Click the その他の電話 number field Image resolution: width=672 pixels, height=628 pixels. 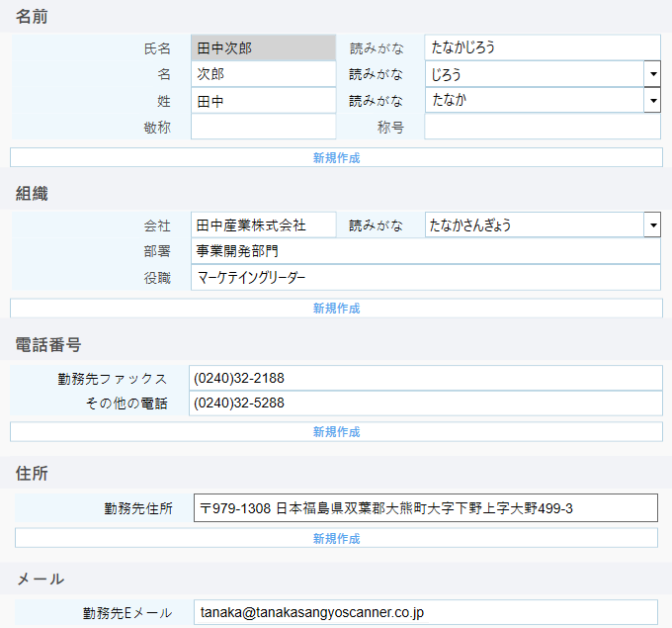tap(425, 404)
